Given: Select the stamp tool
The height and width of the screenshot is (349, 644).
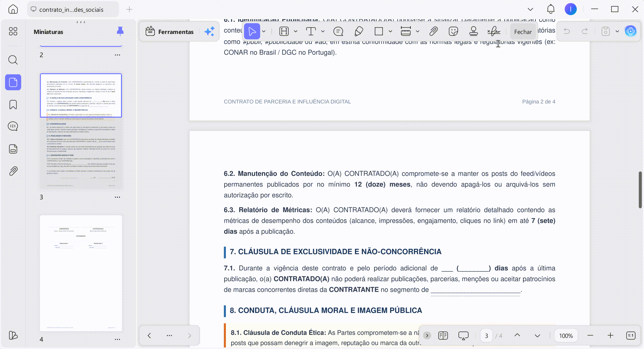Looking at the screenshot, I should 474,32.
